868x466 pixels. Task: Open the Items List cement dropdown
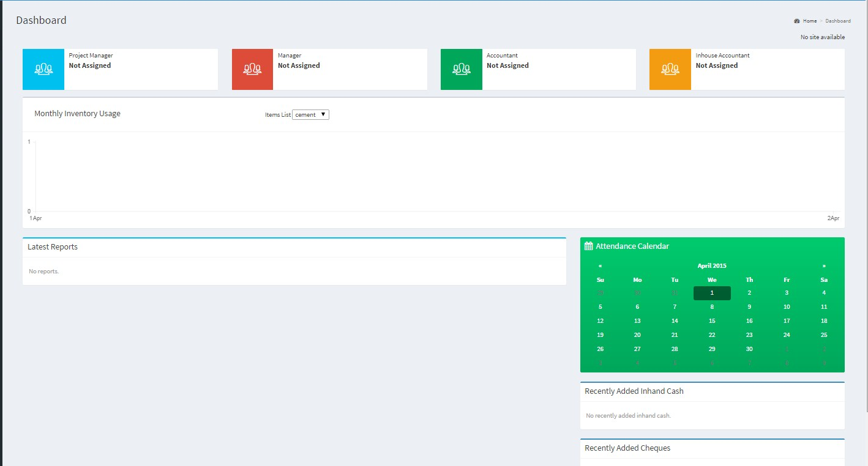point(310,114)
